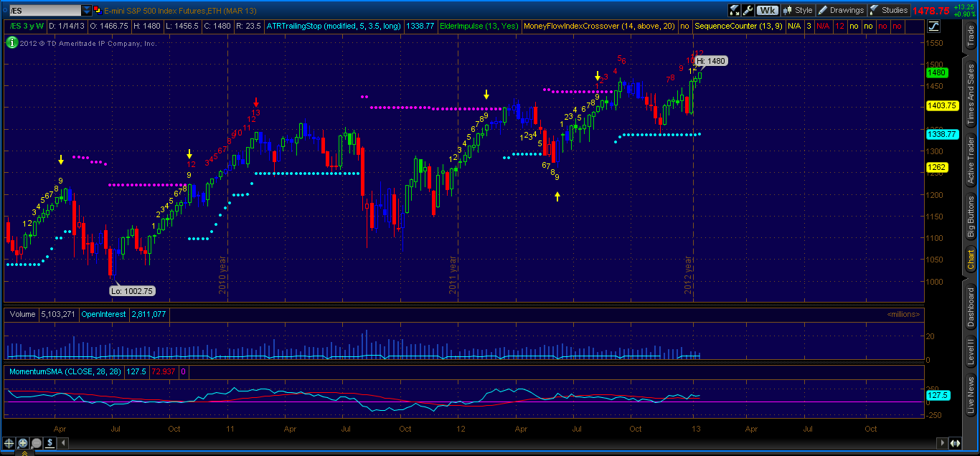Screen dimensions: 980x456
Task: Click the 1262 yellow price axis bubble
Action: [x=937, y=167]
